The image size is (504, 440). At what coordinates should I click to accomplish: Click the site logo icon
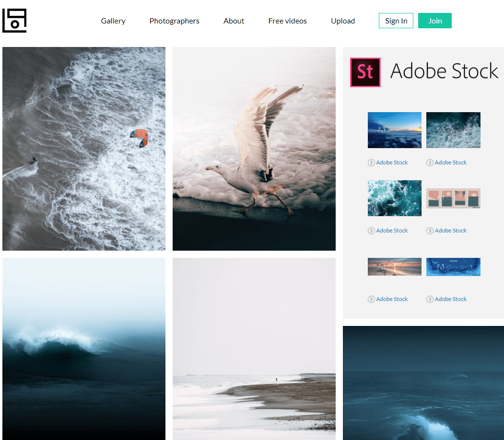click(14, 21)
